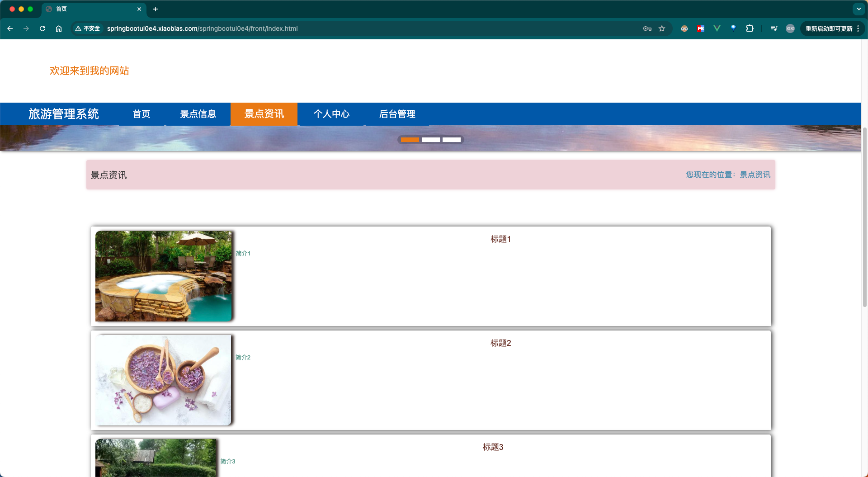Open the puzzle-piece extensions icon
868x477 pixels.
click(750, 28)
